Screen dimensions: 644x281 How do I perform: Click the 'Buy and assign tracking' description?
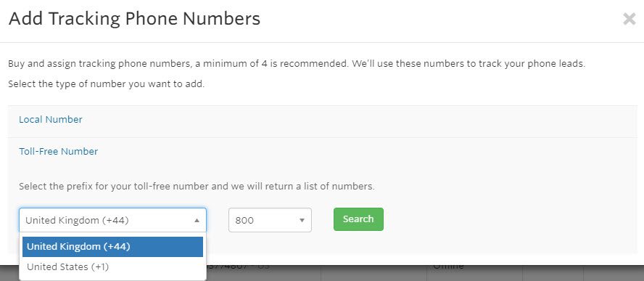click(x=297, y=64)
